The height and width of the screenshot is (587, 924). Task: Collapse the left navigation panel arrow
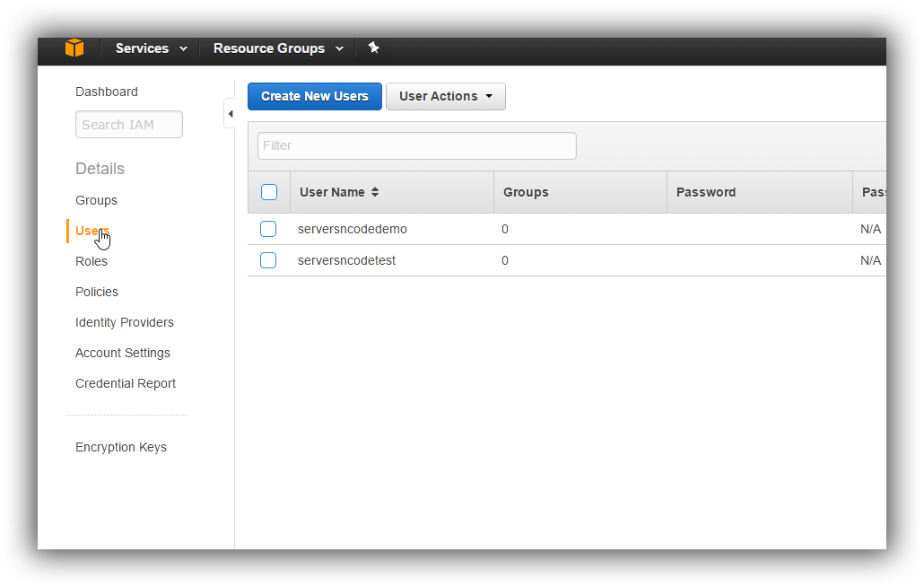231,114
